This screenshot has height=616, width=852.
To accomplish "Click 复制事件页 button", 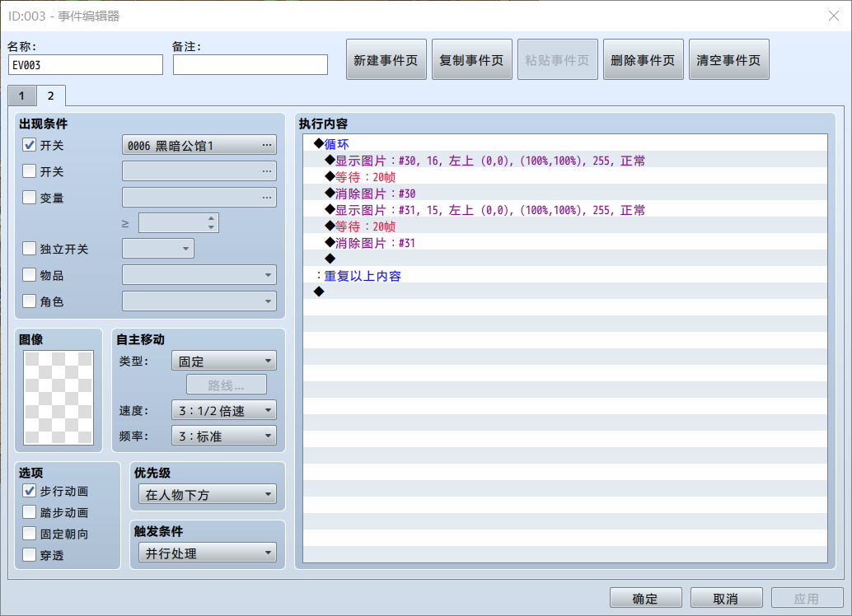I will pyautogui.click(x=471, y=60).
